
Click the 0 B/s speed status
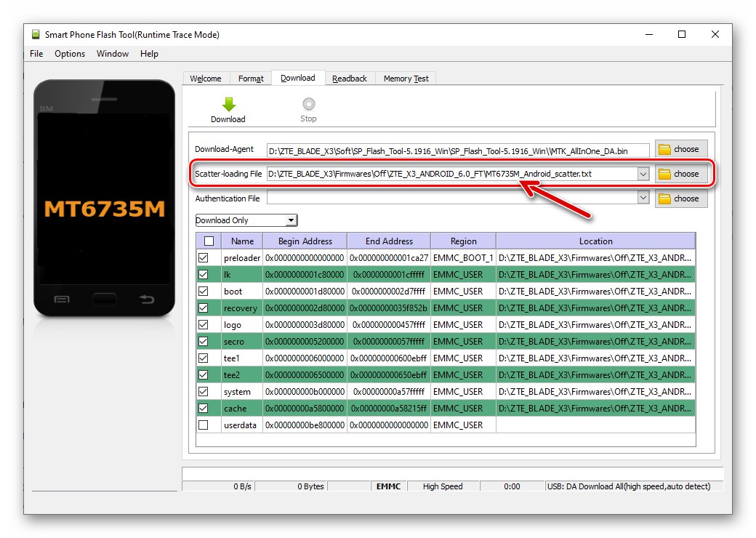243,486
